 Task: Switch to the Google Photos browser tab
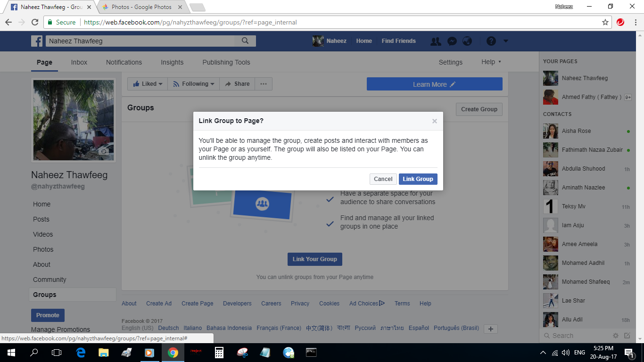click(x=141, y=7)
